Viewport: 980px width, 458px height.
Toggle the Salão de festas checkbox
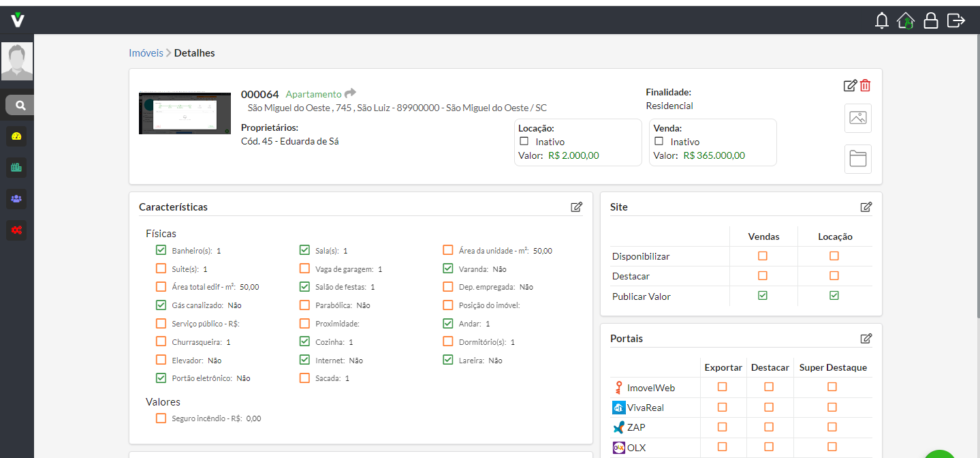[x=304, y=287]
